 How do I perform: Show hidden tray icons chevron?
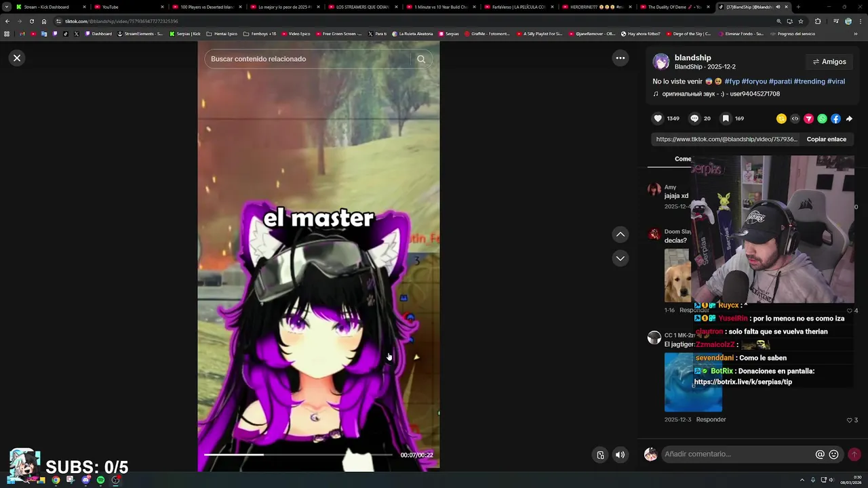pyautogui.click(x=802, y=480)
